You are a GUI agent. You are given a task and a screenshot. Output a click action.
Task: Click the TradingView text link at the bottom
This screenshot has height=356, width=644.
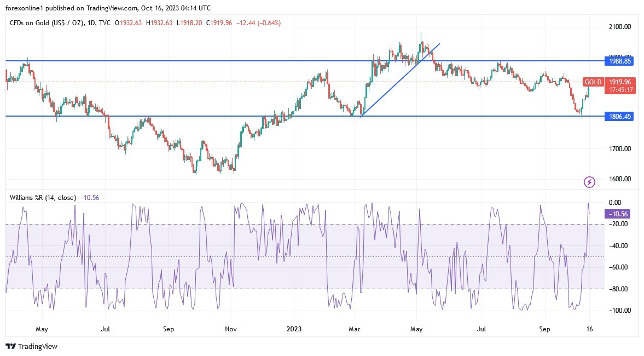tap(38, 346)
